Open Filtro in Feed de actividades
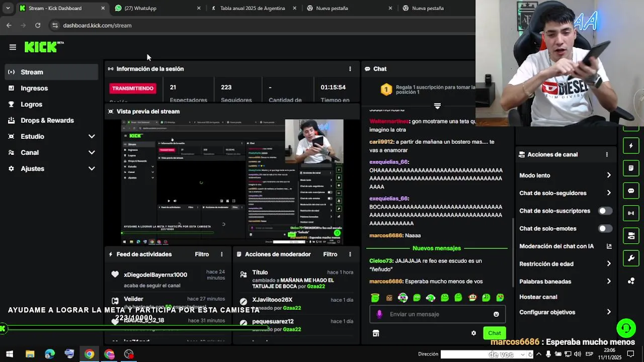This screenshot has width=644, height=362. tap(202, 254)
